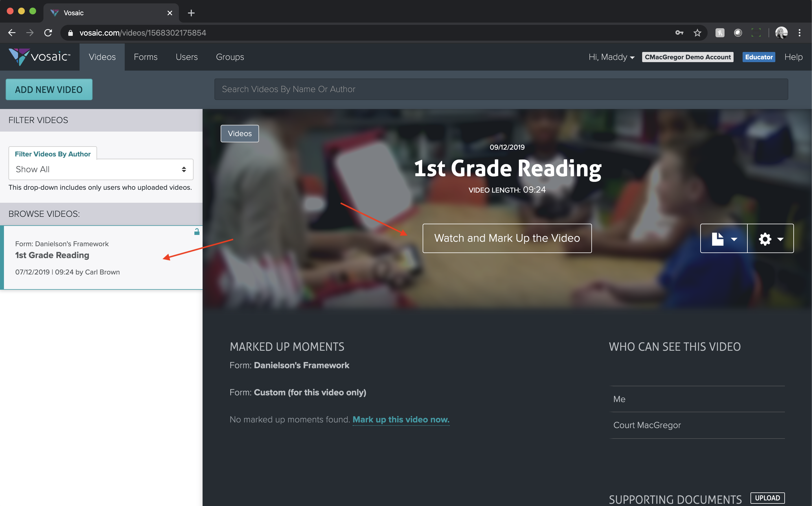
Task: Open the Chrome three-dot menu
Action: click(799, 33)
